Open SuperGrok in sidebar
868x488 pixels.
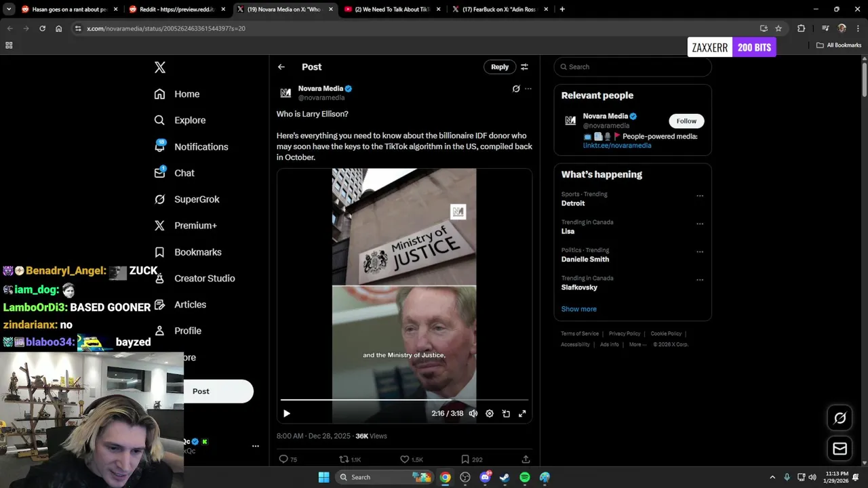[x=186, y=199]
